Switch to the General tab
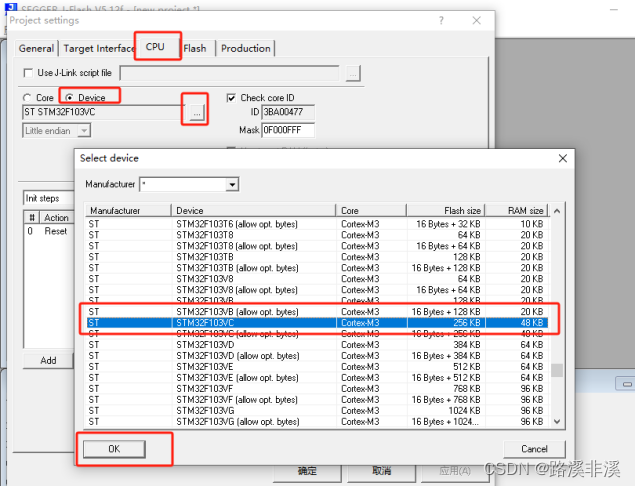Image resolution: width=636 pixels, height=487 pixels. [x=37, y=49]
